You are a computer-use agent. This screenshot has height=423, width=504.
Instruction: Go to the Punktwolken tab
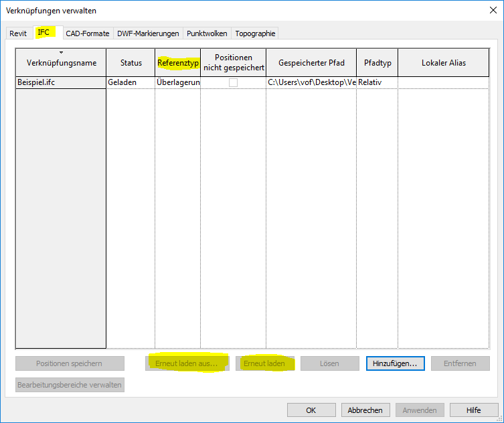coord(207,33)
